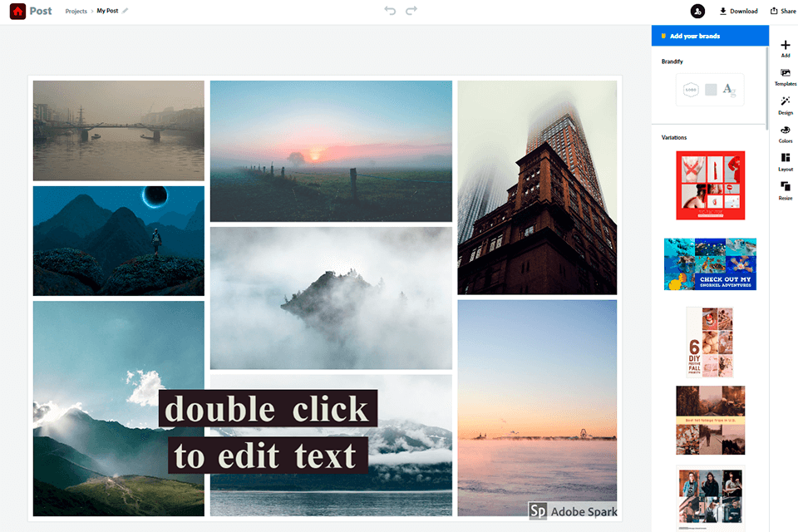Open the Design magic wand tool
Image resolution: width=798 pixels, height=532 pixels.
(786, 105)
